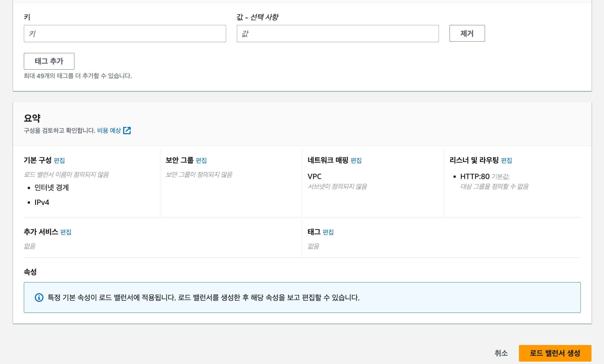Open the 비용 예상 cost estimate link

click(x=109, y=130)
